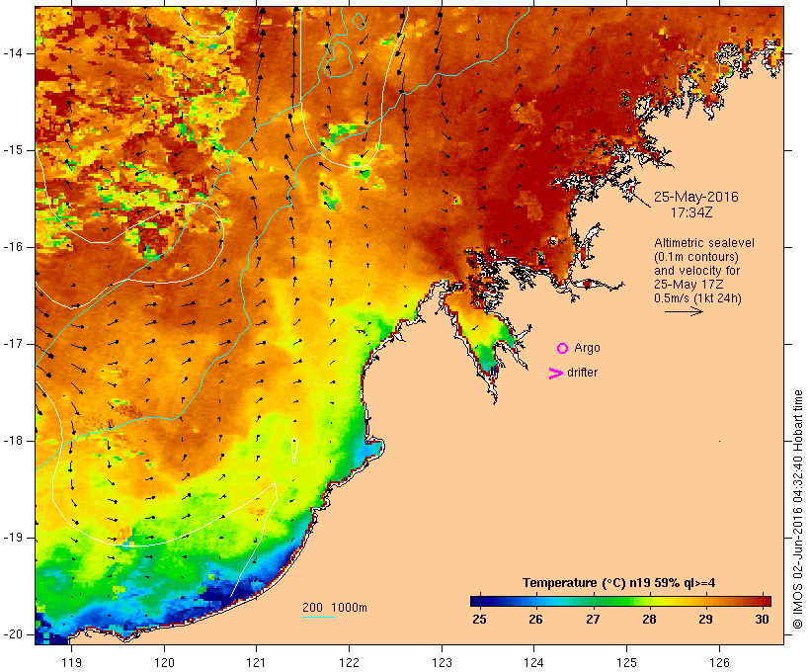Click the longitude axis label '123'
810x672 pixels.
coord(442,662)
